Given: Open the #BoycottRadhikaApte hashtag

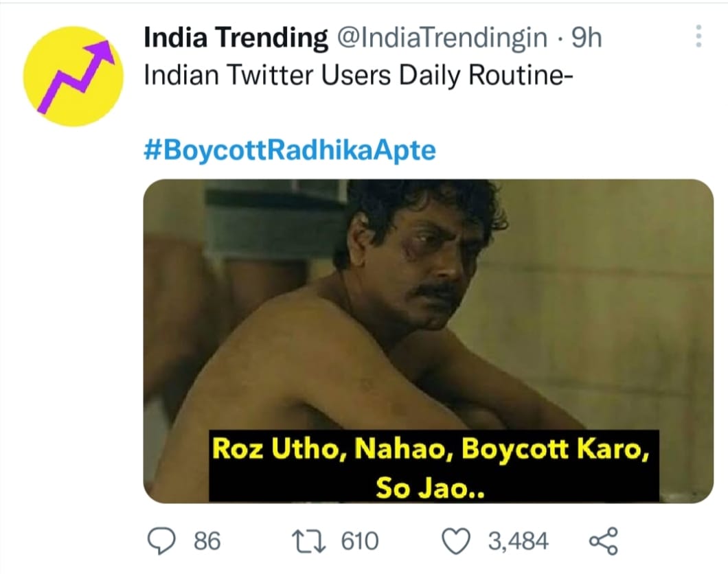Looking at the screenshot, I should [x=289, y=150].
